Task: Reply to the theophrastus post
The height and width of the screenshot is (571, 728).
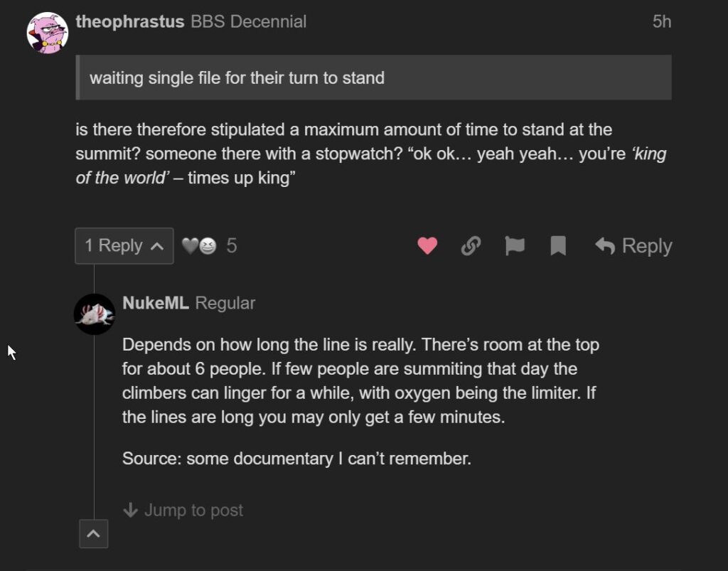Action: pos(633,245)
